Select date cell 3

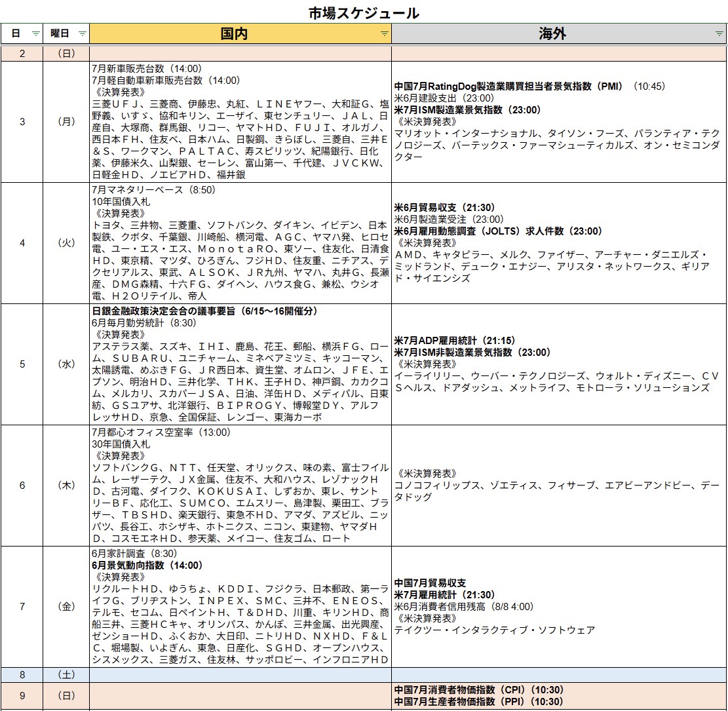click(x=22, y=122)
